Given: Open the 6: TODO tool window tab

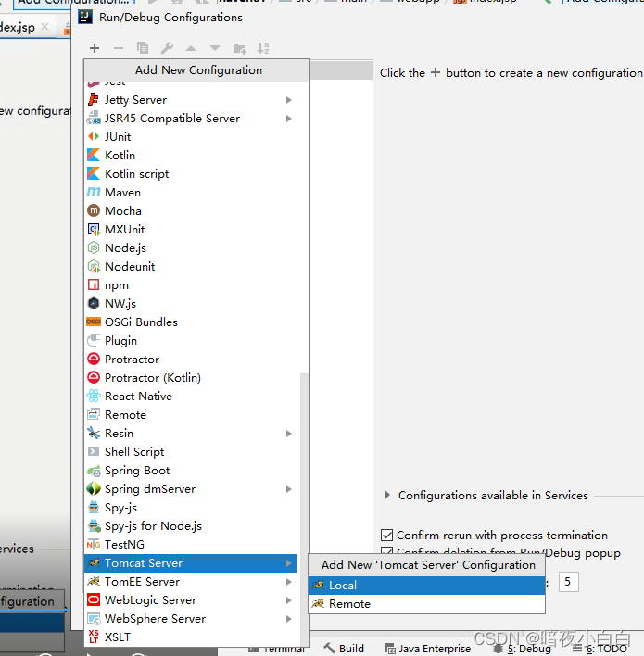Looking at the screenshot, I should pyautogui.click(x=600, y=649).
